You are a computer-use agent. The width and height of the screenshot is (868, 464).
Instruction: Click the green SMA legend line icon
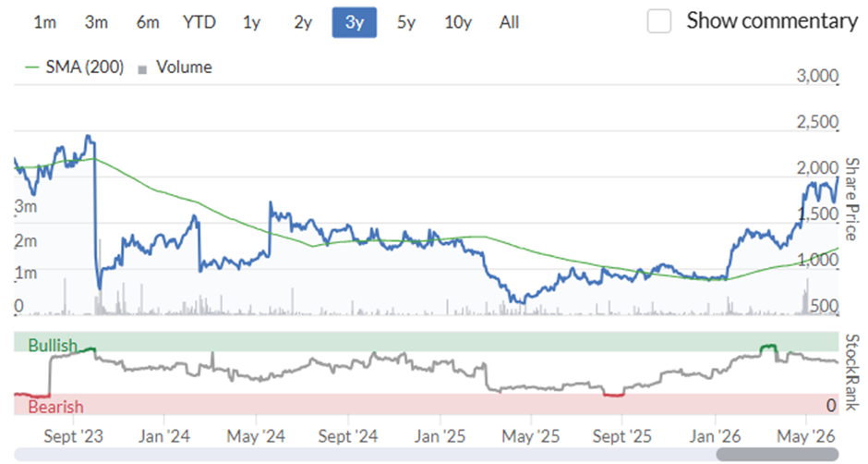pyautogui.click(x=32, y=67)
